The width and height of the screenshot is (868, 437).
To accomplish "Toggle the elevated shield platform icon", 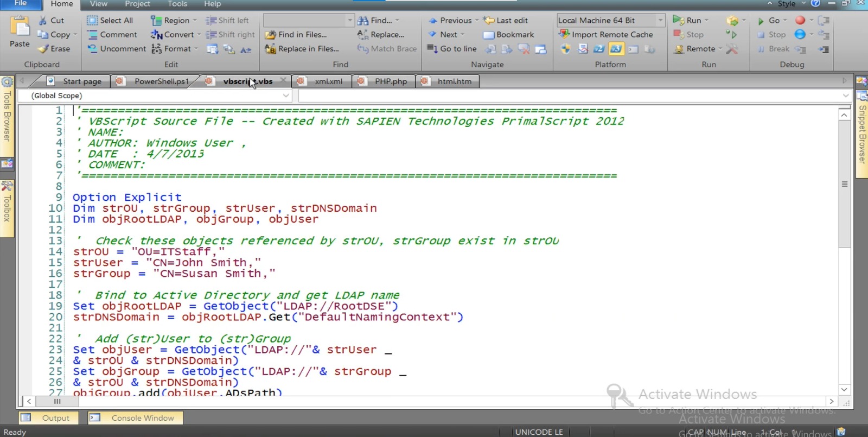I will coord(565,49).
